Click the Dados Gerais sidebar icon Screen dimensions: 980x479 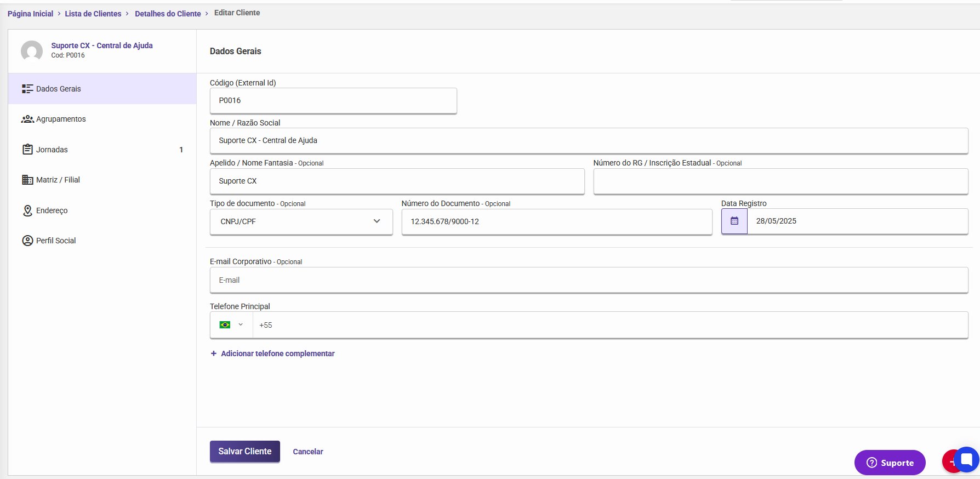pos(27,89)
